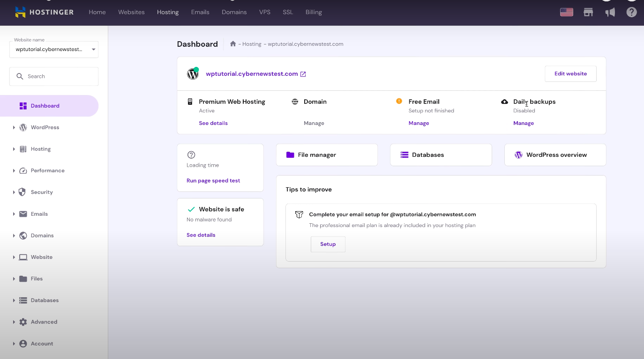This screenshot has height=359, width=644.
Task: Open the Store via the storefront icon
Action: pos(588,12)
